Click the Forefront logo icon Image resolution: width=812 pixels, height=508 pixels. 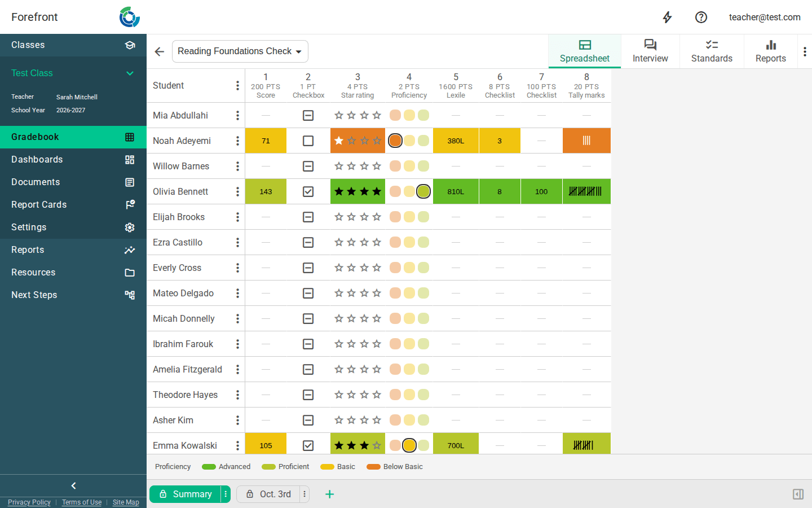129,17
